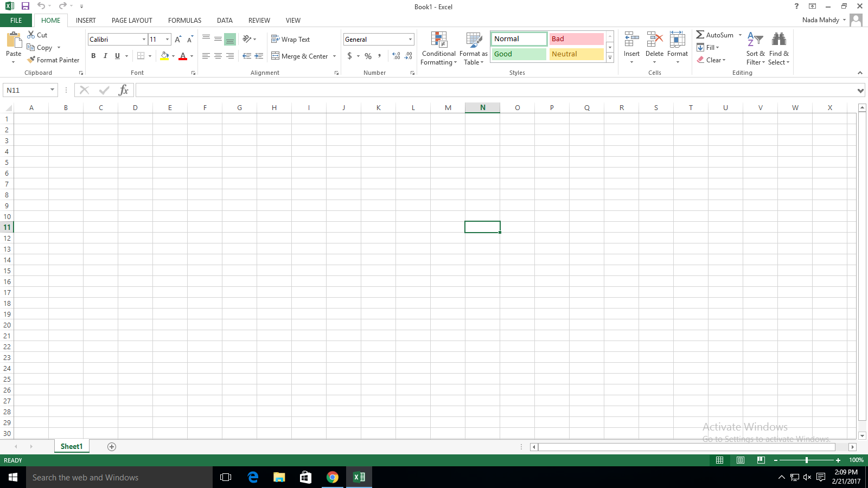
Task: Switch to the PAGE LAYOUT tab
Action: click(x=132, y=21)
